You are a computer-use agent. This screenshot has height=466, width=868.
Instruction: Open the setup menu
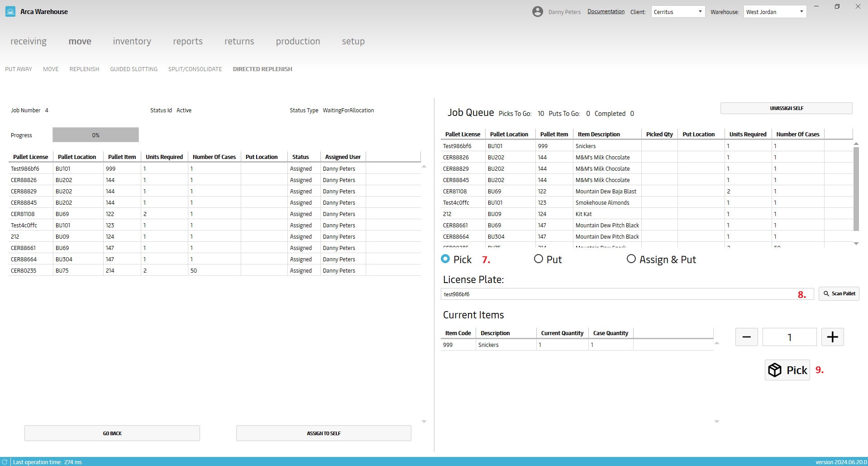point(353,41)
